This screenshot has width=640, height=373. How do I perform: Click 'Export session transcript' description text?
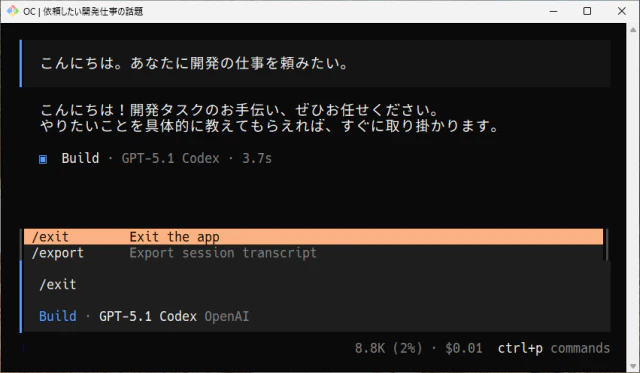point(223,253)
